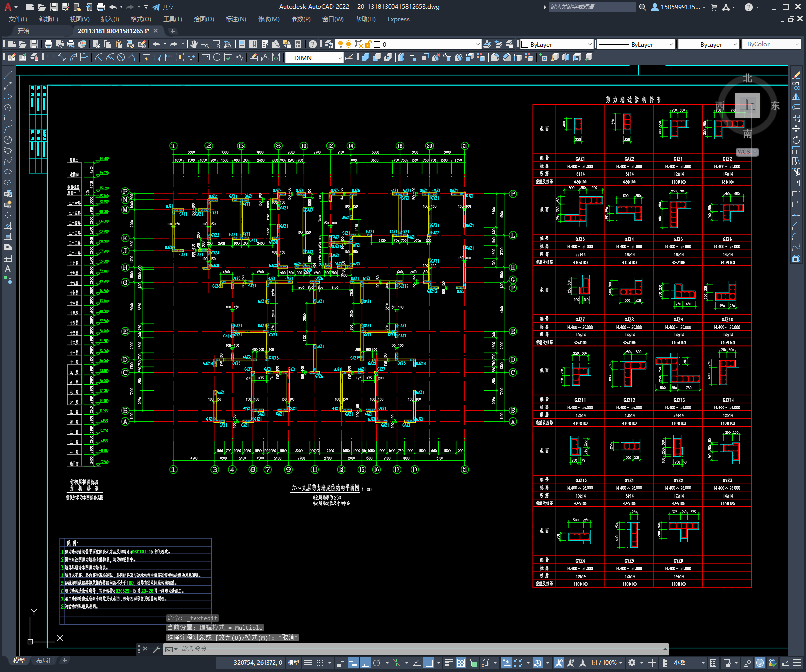
Task: Click the Save icon in quick access toolbar
Action: [54, 7]
